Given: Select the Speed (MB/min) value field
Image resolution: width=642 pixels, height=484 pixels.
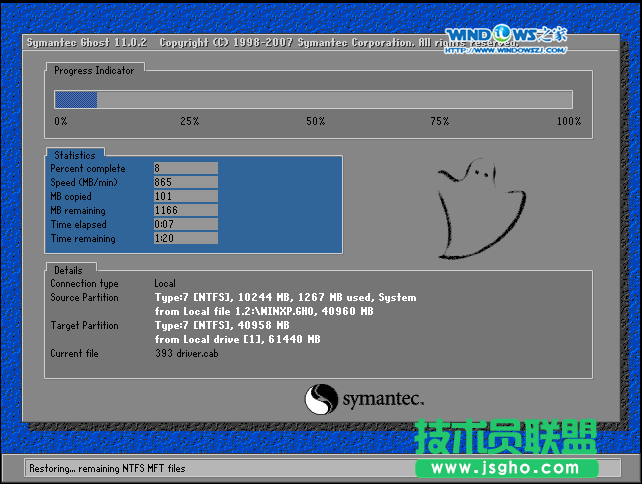Looking at the screenshot, I should pos(185,182).
